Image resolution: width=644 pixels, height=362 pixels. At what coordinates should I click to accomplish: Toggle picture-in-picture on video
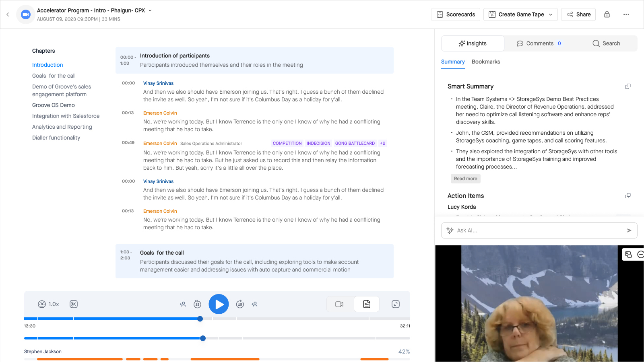click(628, 254)
